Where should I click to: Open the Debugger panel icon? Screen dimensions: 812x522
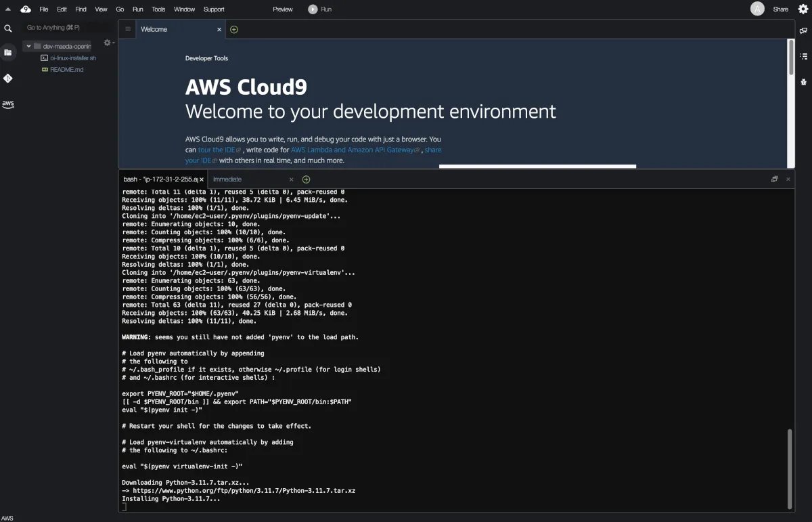tap(804, 82)
